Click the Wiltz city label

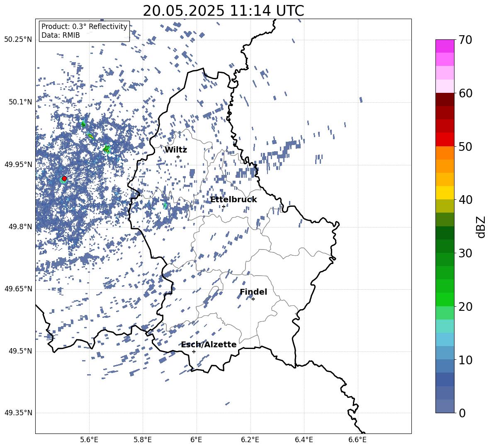point(176,150)
